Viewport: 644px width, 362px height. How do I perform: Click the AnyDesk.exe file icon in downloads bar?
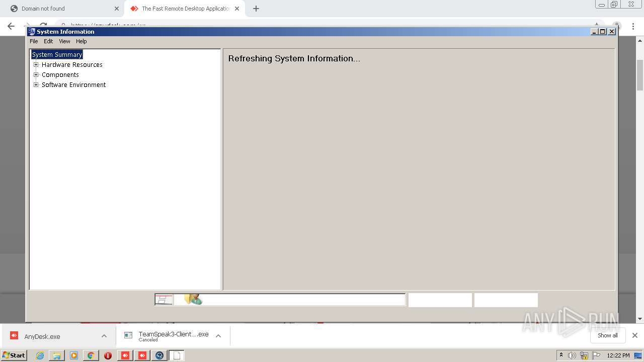point(14,336)
